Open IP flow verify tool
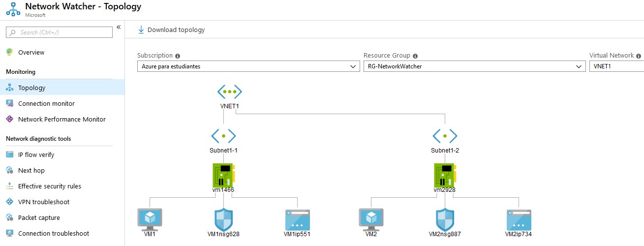Screen dimensions: 644x246 point(62,154)
